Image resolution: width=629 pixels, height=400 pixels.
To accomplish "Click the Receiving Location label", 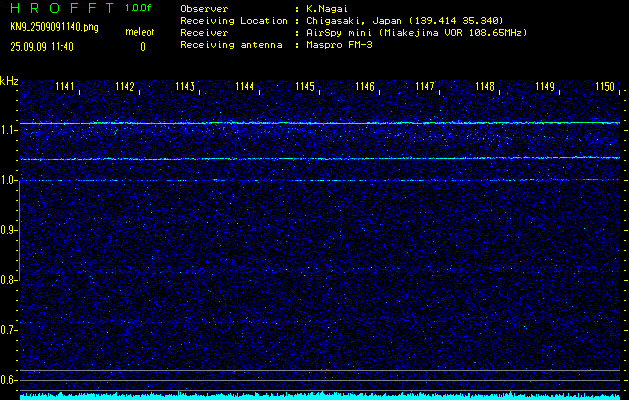I will click(234, 21).
